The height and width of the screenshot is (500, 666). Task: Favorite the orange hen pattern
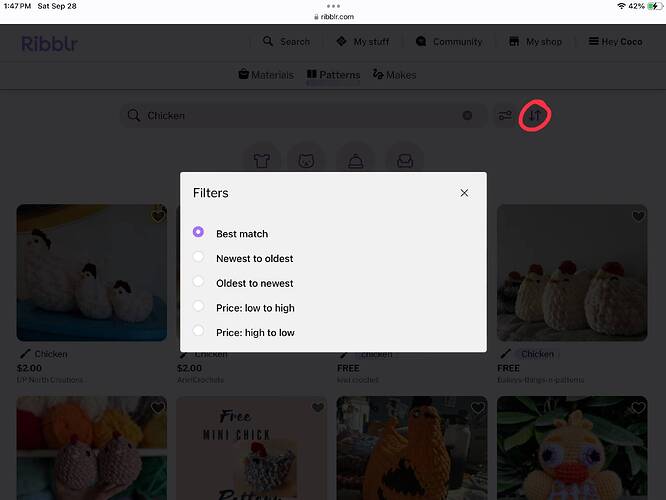[x=478, y=408]
